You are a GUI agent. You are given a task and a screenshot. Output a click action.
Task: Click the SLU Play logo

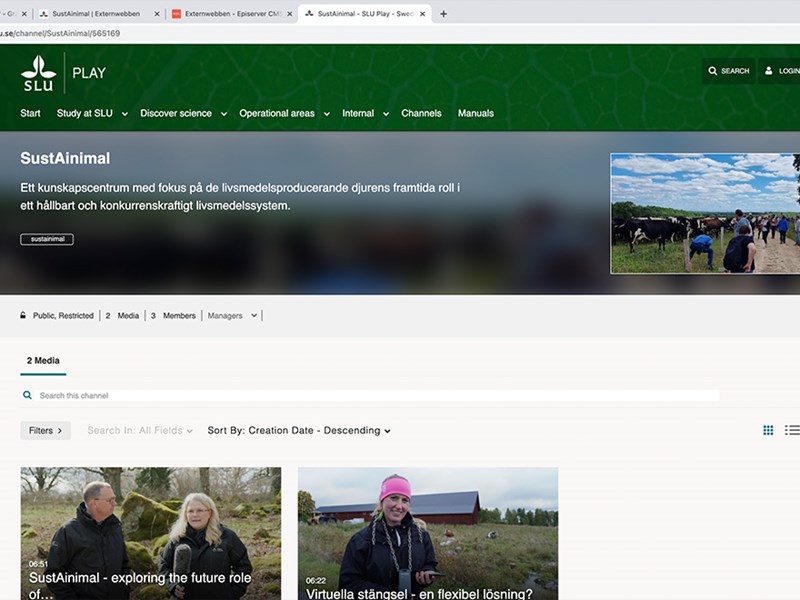pyautogui.click(x=63, y=73)
